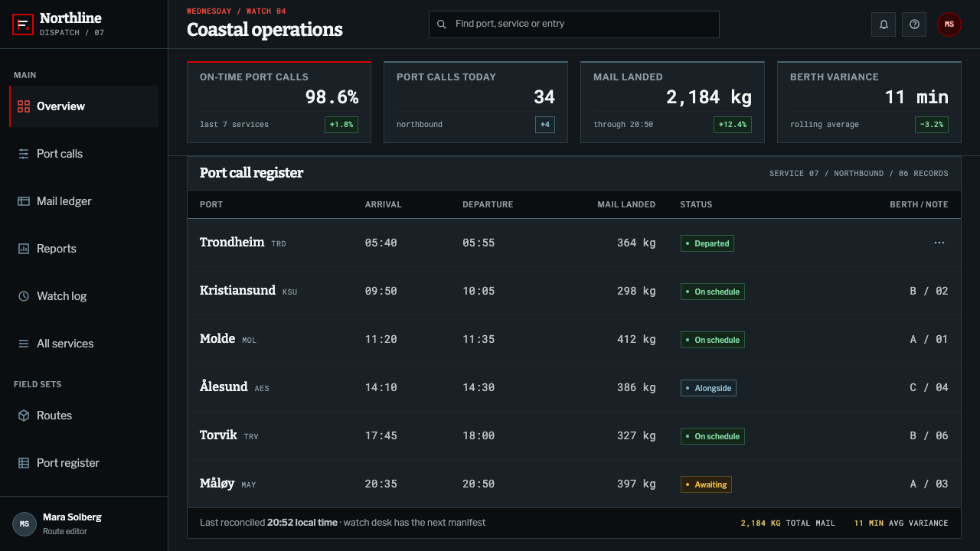980x551 pixels.
Task: Click the Northline logo icon
Action: pos(23,24)
